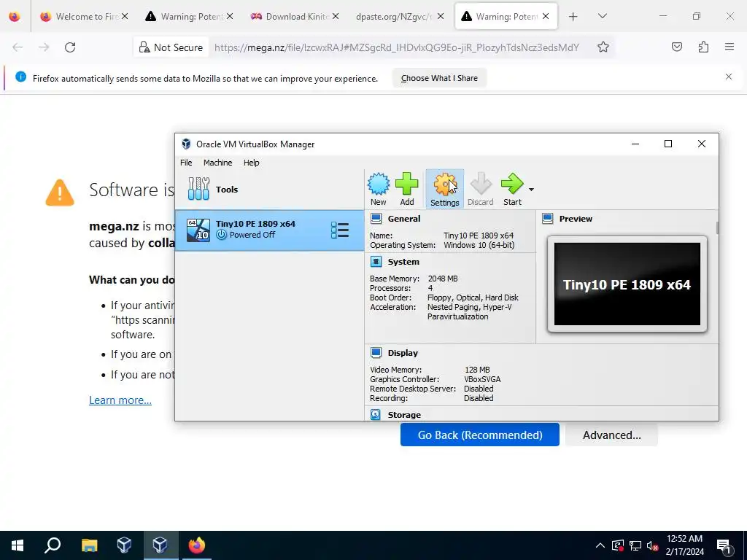The image size is (747, 560).
Task: Select 'Windows 10 (64-bit)' operating system text
Action: click(479, 245)
